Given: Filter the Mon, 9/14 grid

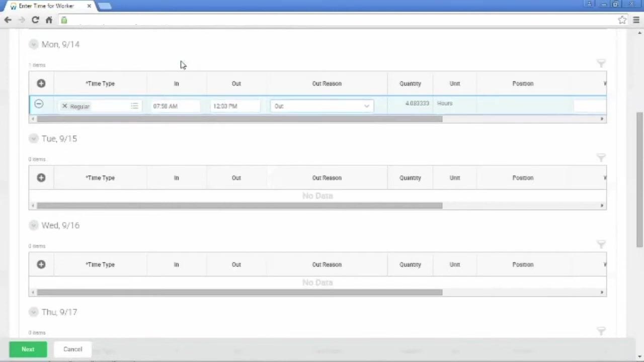Looking at the screenshot, I should (601, 63).
